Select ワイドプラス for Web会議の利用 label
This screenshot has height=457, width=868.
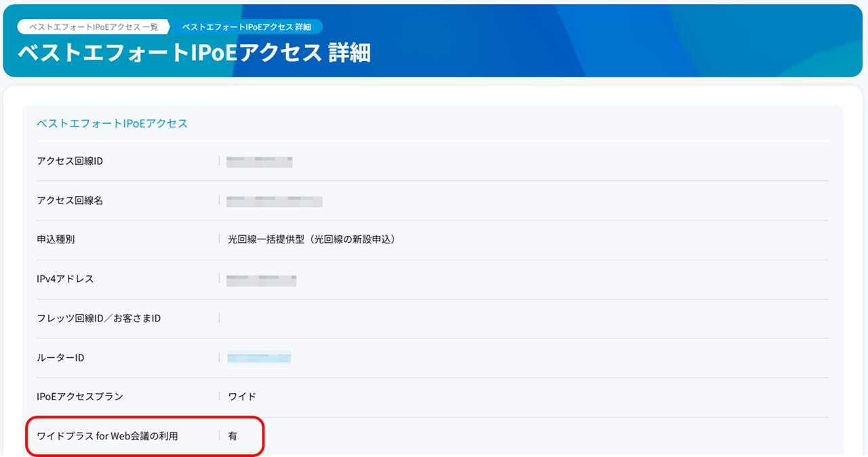pyautogui.click(x=107, y=436)
